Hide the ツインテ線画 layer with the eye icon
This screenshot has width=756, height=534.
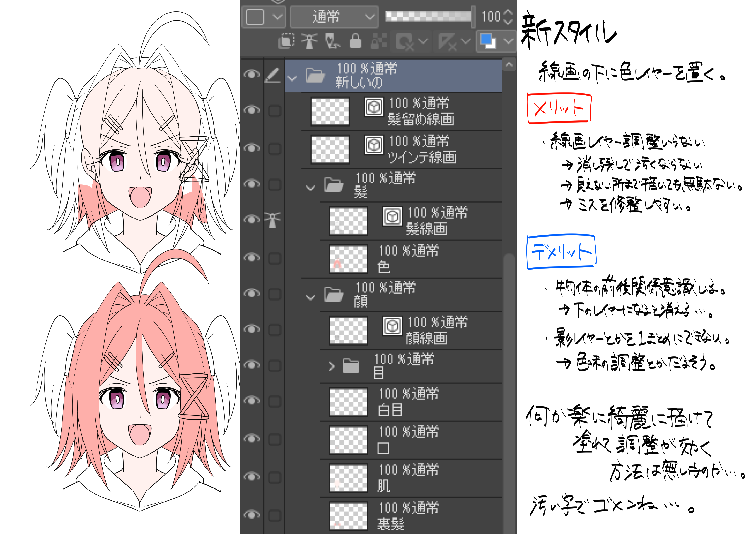(x=252, y=148)
